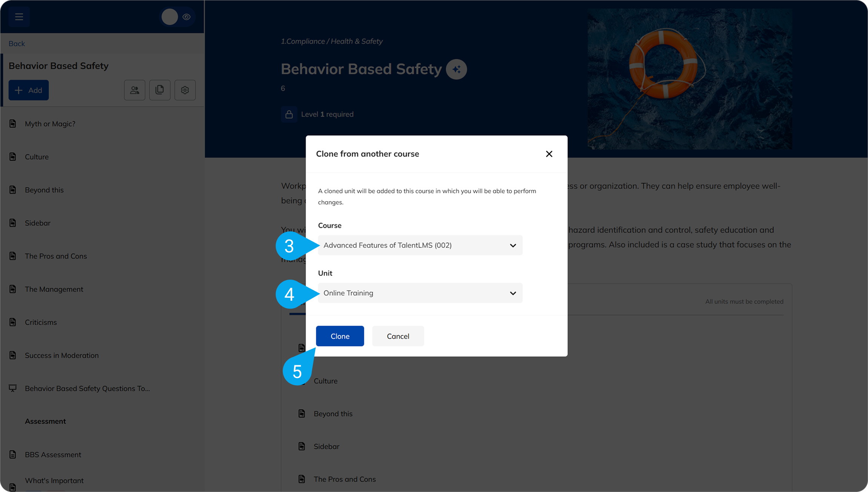
Task: Click the lifebuoy course image thumbnail
Action: click(689, 79)
